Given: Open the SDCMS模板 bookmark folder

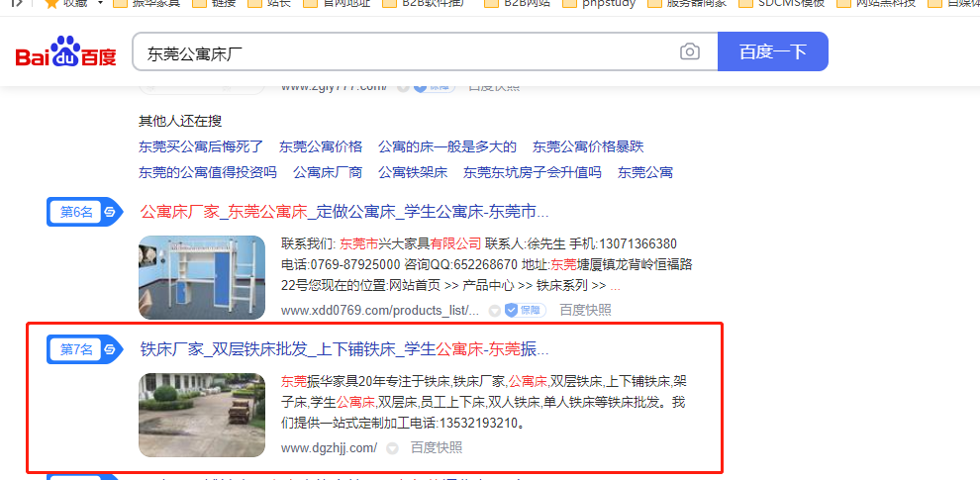Looking at the screenshot, I should [x=780, y=3].
